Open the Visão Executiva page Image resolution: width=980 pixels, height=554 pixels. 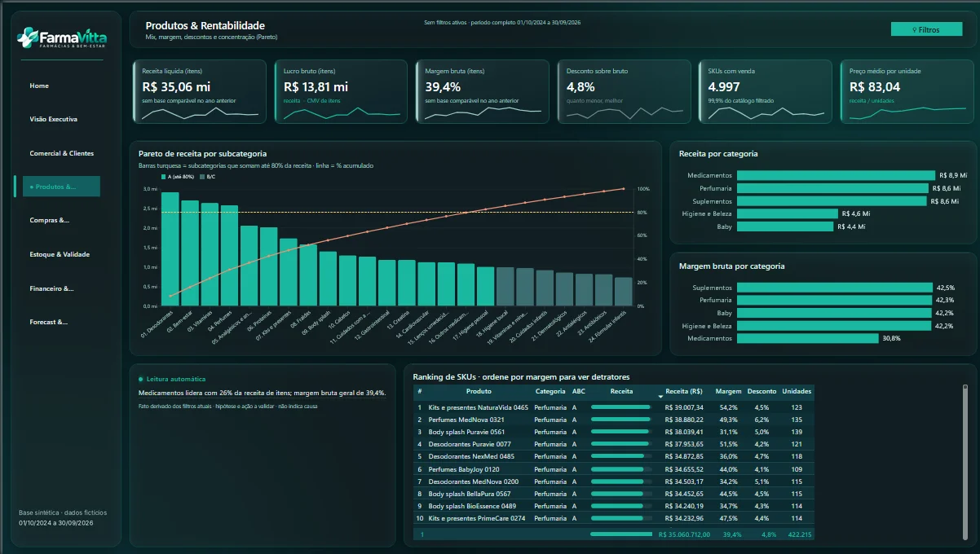54,119
